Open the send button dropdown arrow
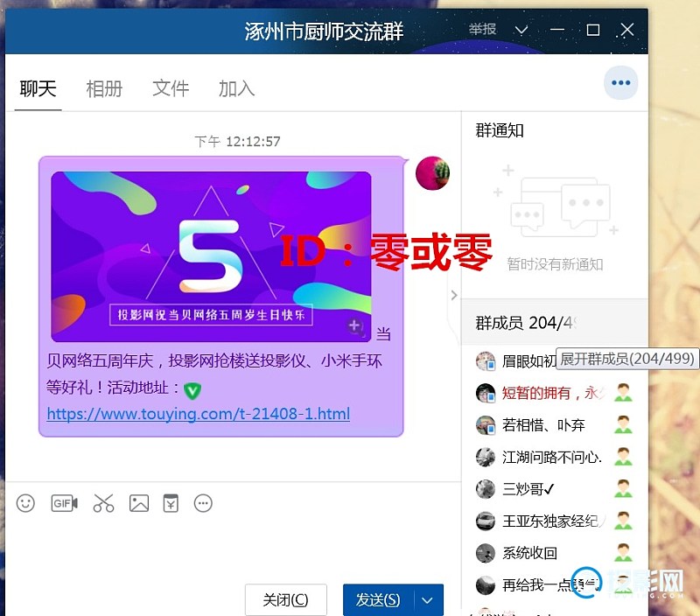This screenshot has height=616, width=700. point(428,600)
